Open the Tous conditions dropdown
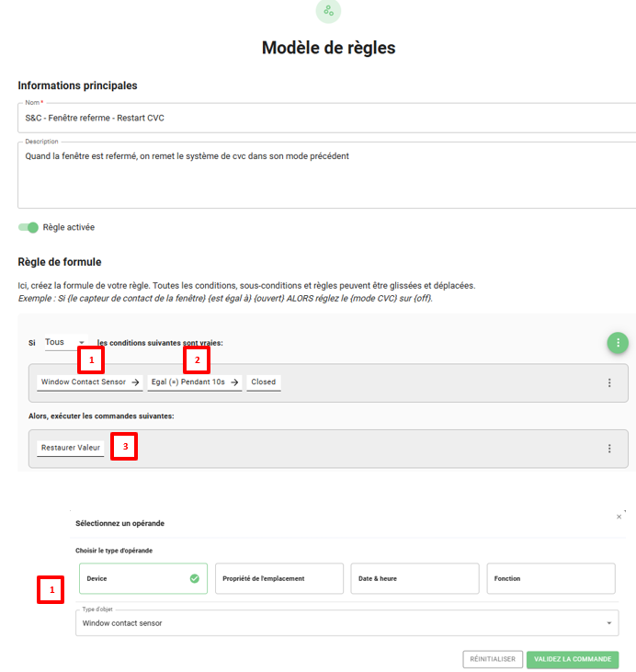Image resolution: width=636 pixels, height=672 pixels. point(64,342)
